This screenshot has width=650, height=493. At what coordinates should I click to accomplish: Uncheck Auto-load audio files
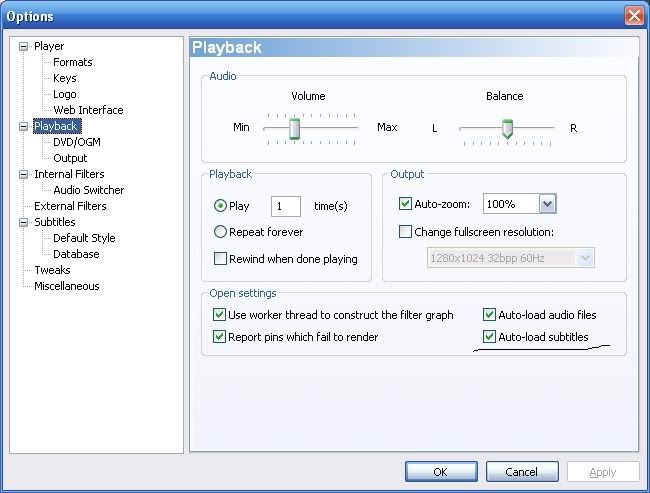click(x=489, y=315)
